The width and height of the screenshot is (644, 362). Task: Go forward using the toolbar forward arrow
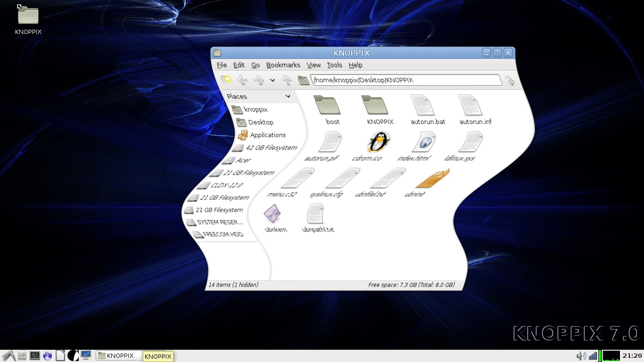258,80
